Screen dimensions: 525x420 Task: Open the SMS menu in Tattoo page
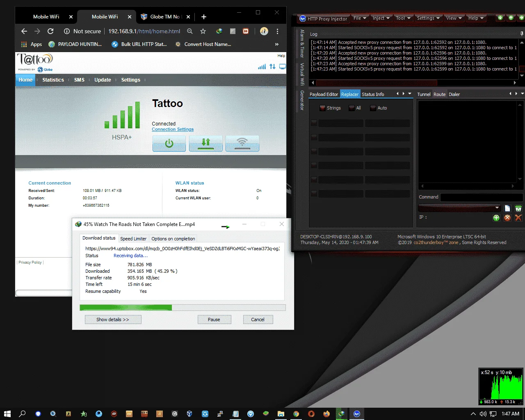click(79, 80)
